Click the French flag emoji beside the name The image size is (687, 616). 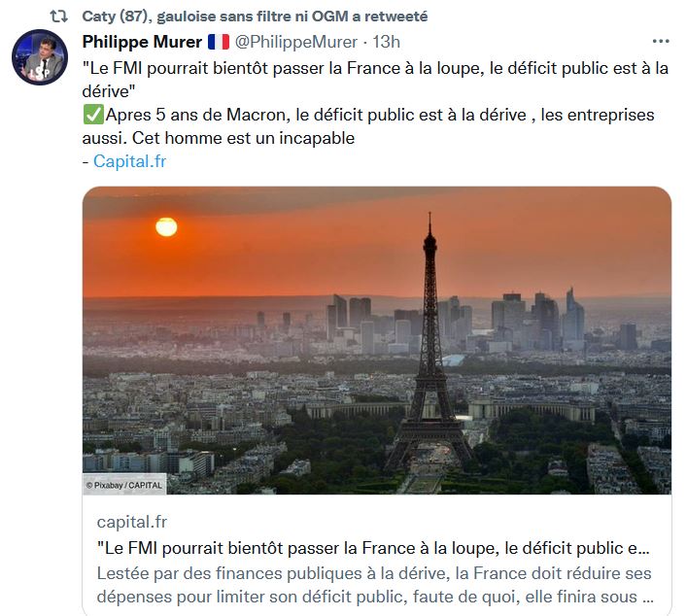tap(218, 42)
